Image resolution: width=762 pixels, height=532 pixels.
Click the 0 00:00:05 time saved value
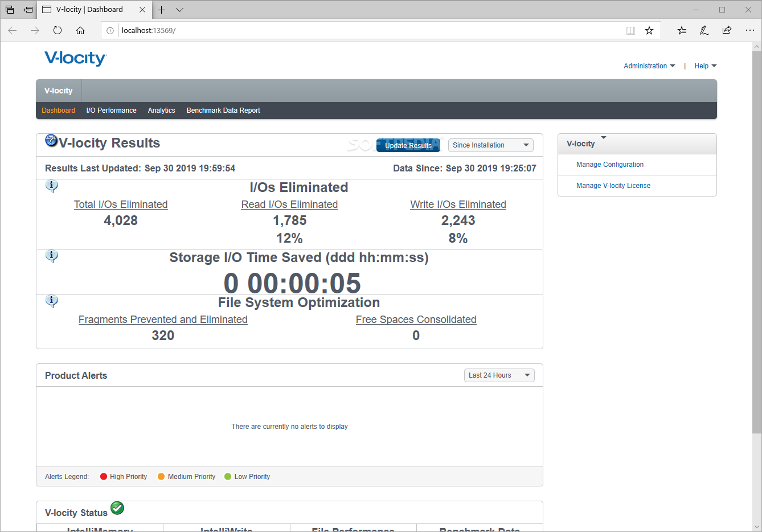point(292,283)
